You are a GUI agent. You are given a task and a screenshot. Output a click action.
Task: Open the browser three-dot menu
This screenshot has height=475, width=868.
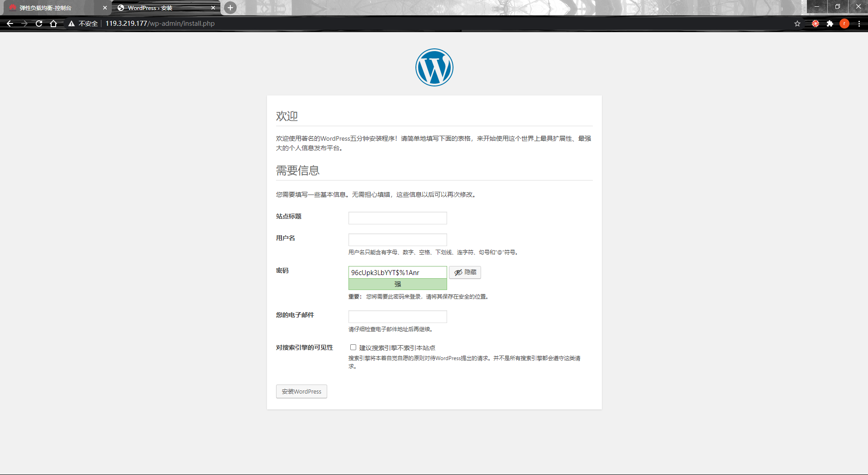[x=859, y=24]
